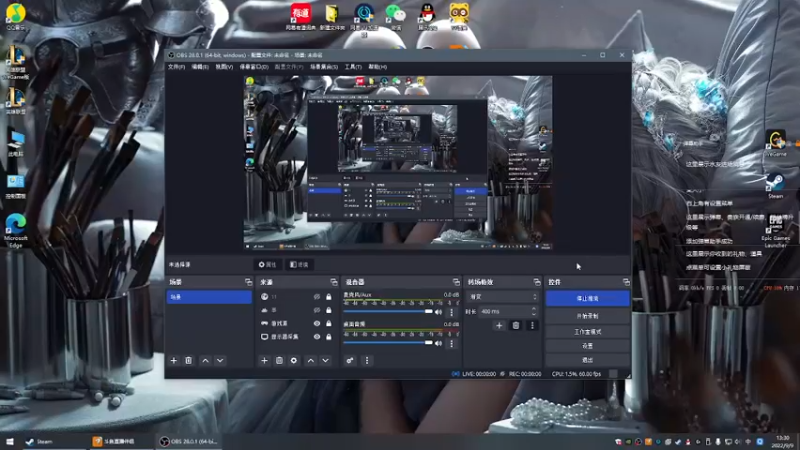
Task: Click the 滤镜 filters button
Action: pyautogui.click(x=299, y=265)
